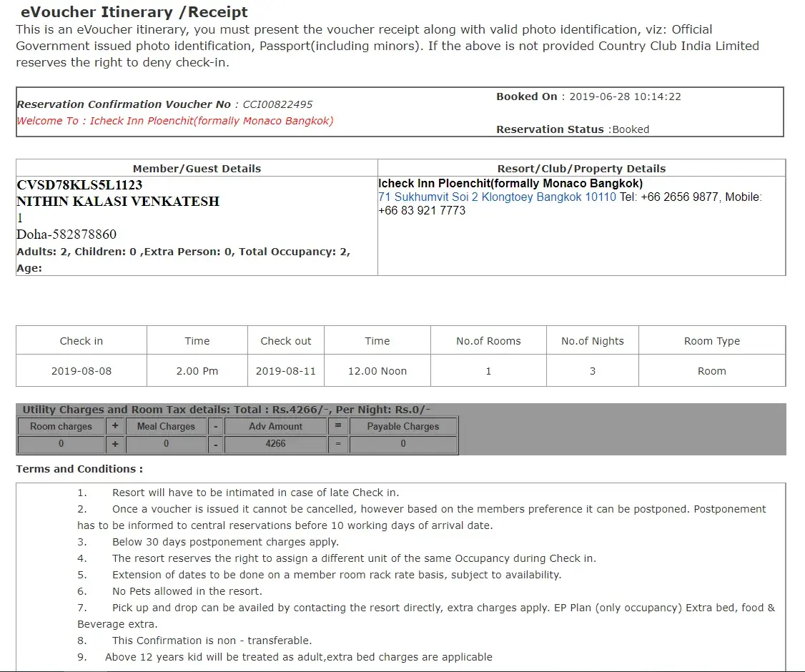Click the hotel address link 71 Sukhumvit Soi 2
The image size is (805, 672).
tap(496, 197)
